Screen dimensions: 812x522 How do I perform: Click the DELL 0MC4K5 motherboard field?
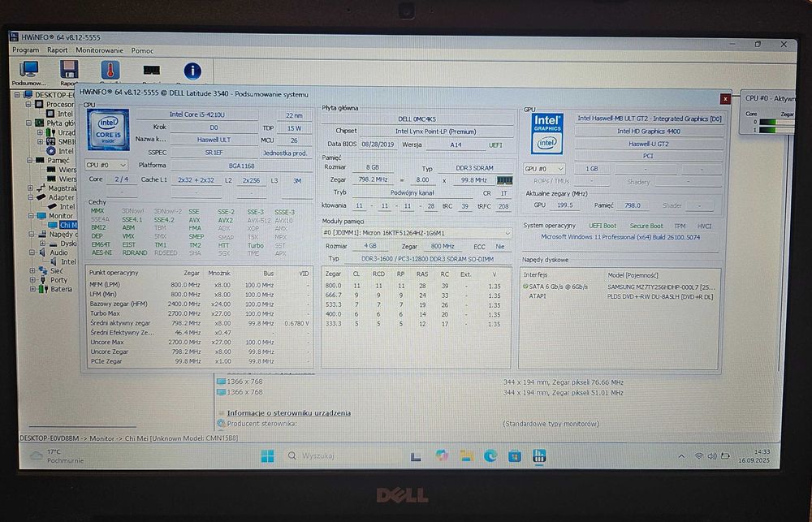417,119
